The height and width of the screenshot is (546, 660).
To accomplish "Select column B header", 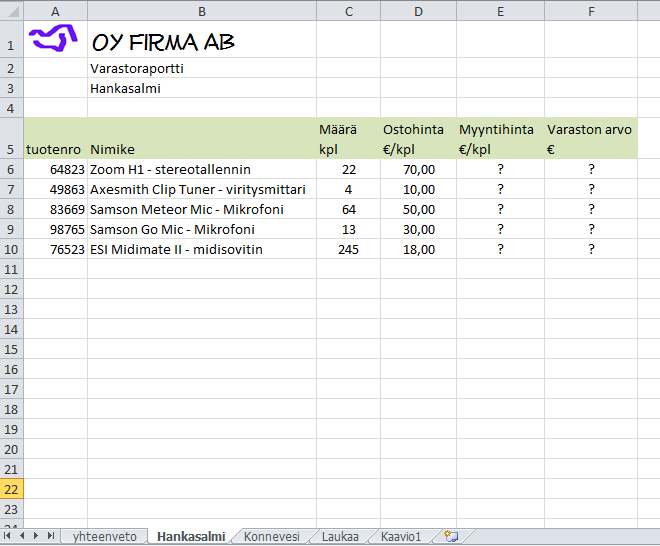I will (202, 11).
